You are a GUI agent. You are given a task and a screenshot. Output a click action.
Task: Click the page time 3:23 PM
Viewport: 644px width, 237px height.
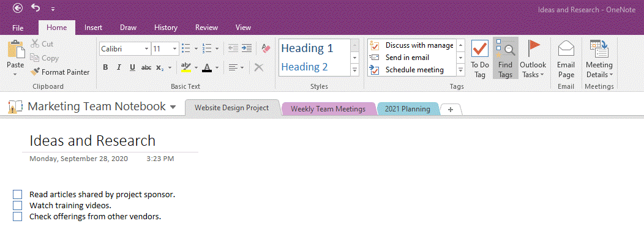pos(160,158)
